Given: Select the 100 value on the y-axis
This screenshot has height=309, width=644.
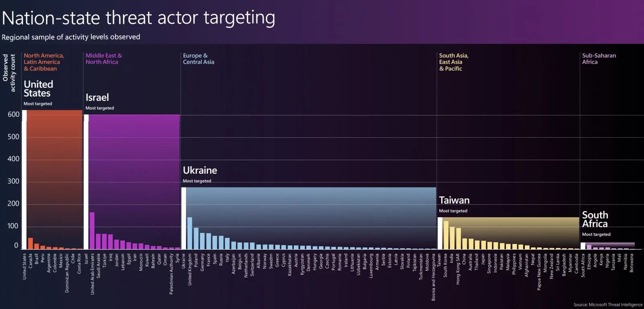Looking at the screenshot, I should tap(14, 226).
